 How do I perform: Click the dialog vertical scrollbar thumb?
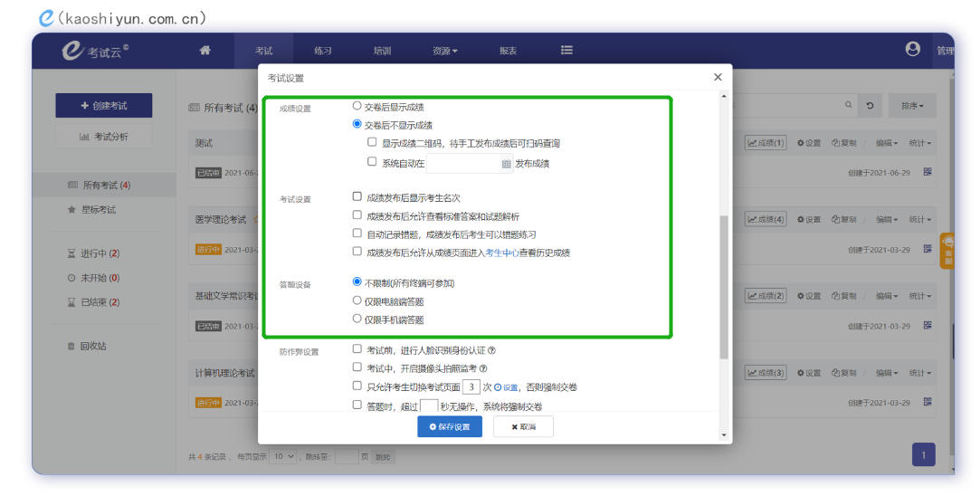[724, 287]
